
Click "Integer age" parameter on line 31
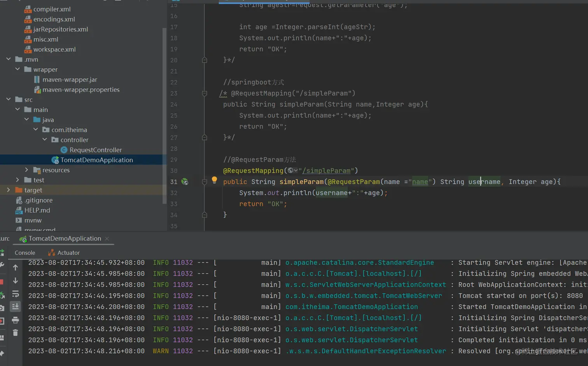(x=530, y=182)
